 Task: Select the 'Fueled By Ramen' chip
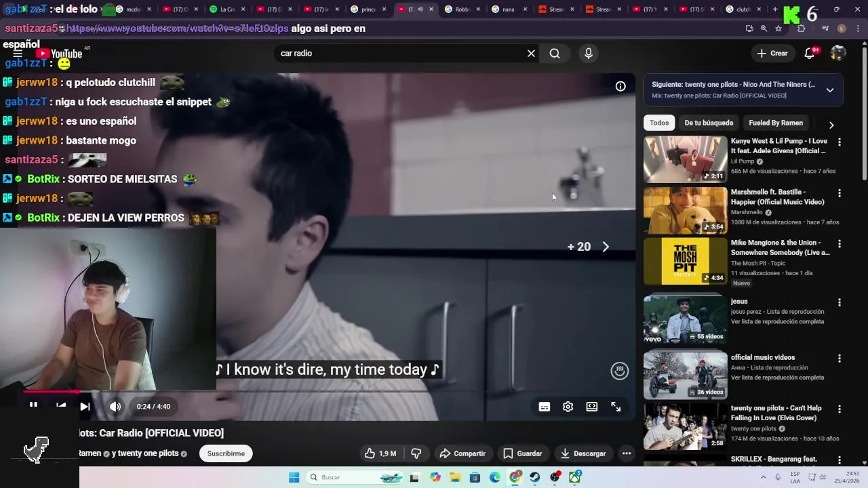(776, 123)
